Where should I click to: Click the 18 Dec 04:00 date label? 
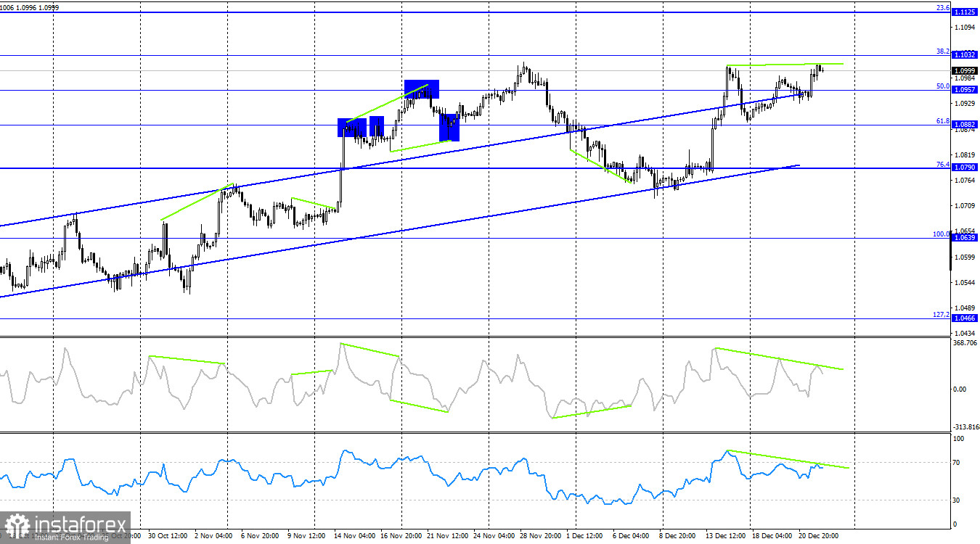[x=772, y=535]
